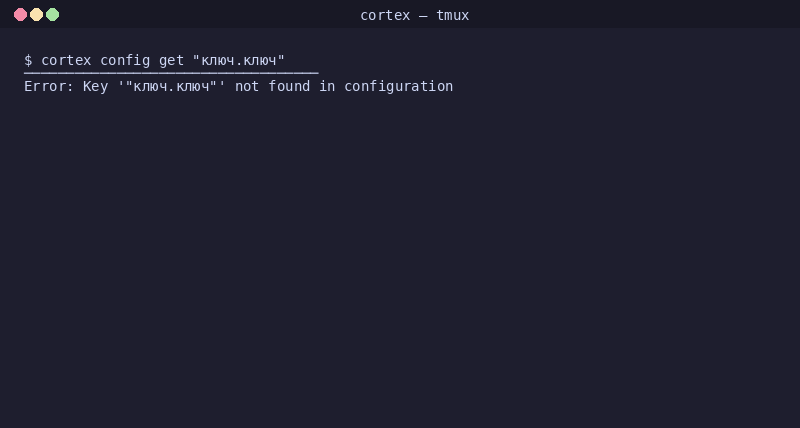Image resolution: width=800 pixels, height=428 pixels.
Task: Click the word "in" before configuration
Action: pos(327,86)
